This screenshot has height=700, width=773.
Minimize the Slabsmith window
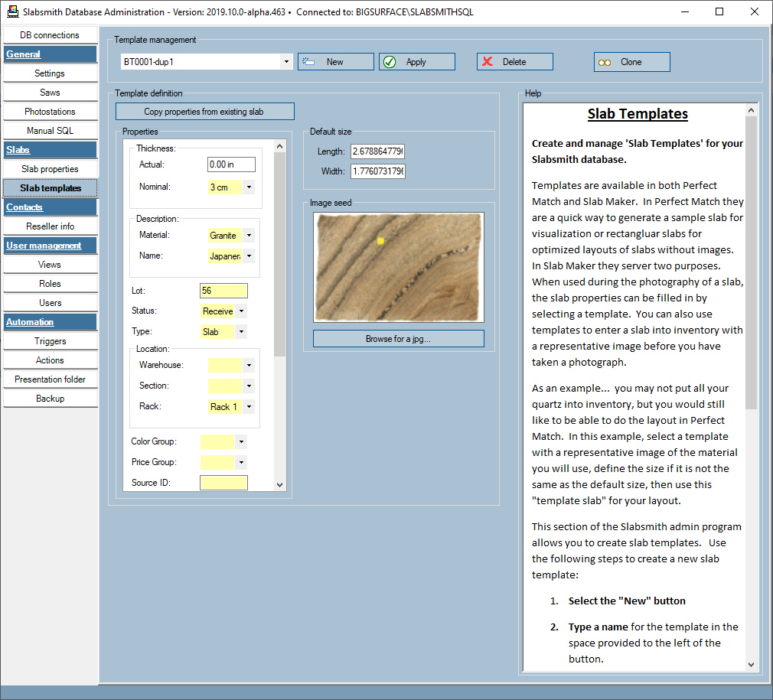pyautogui.click(x=685, y=11)
